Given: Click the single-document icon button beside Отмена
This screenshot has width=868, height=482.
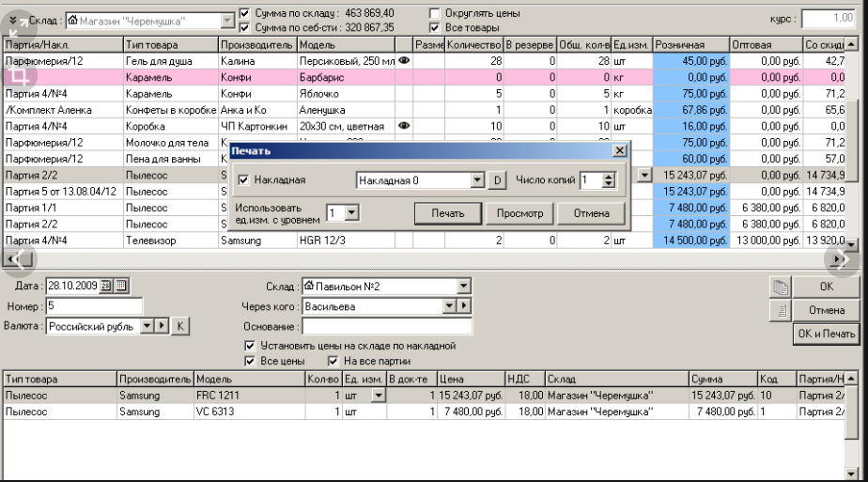Looking at the screenshot, I should [x=781, y=310].
